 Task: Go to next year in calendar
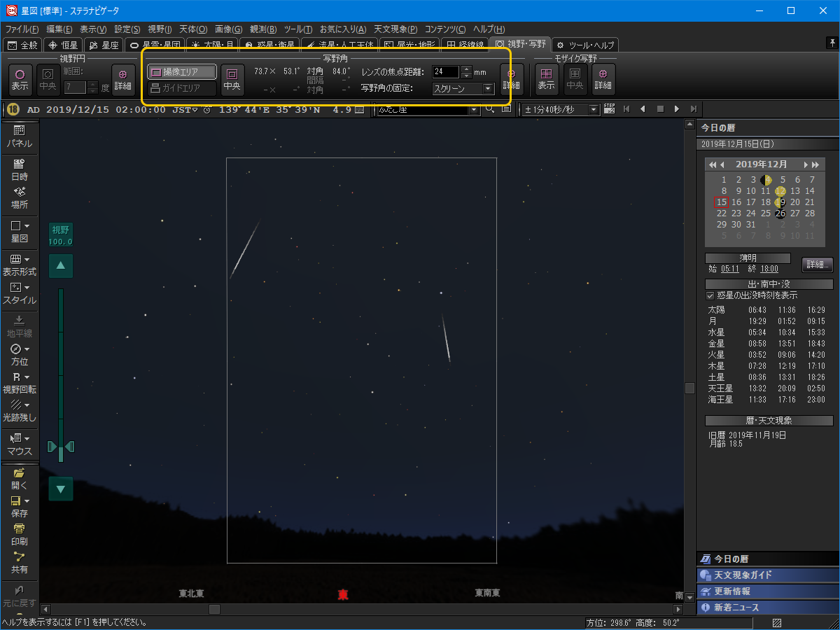click(x=815, y=164)
